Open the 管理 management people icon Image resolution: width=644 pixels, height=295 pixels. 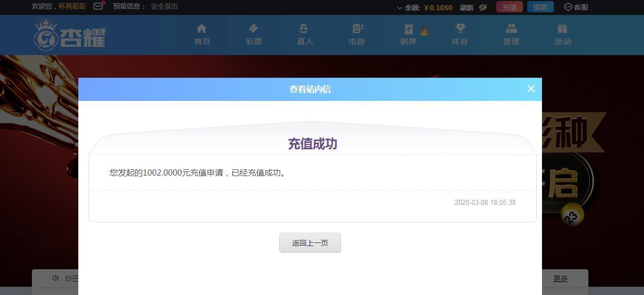pyautogui.click(x=511, y=29)
